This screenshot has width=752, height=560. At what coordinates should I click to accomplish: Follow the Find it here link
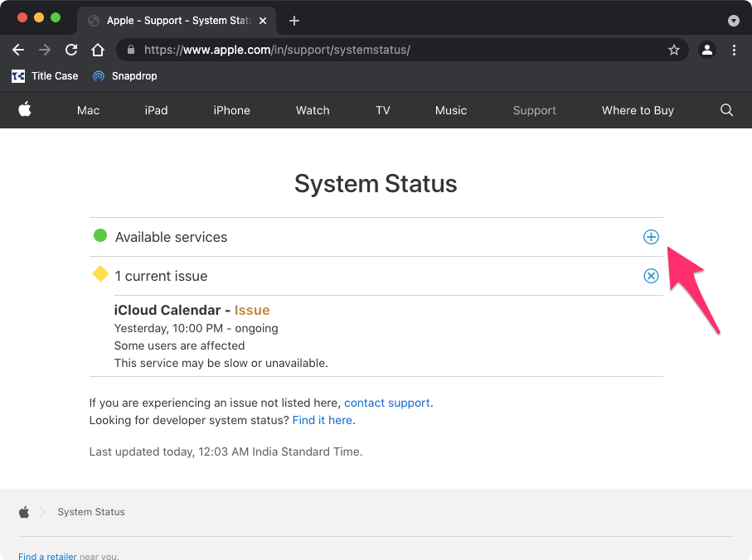(323, 420)
